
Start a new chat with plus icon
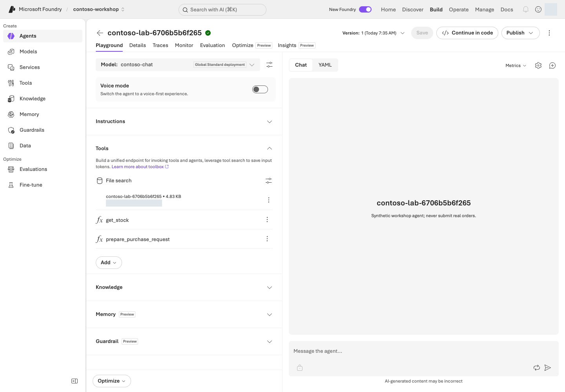pyautogui.click(x=552, y=65)
